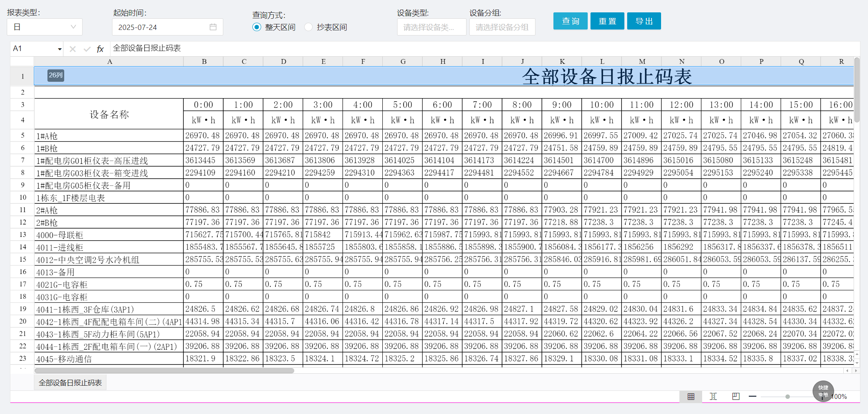Click the select-all corner of the sheet
This screenshot has height=414, width=868.
pyautogui.click(x=22, y=61)
